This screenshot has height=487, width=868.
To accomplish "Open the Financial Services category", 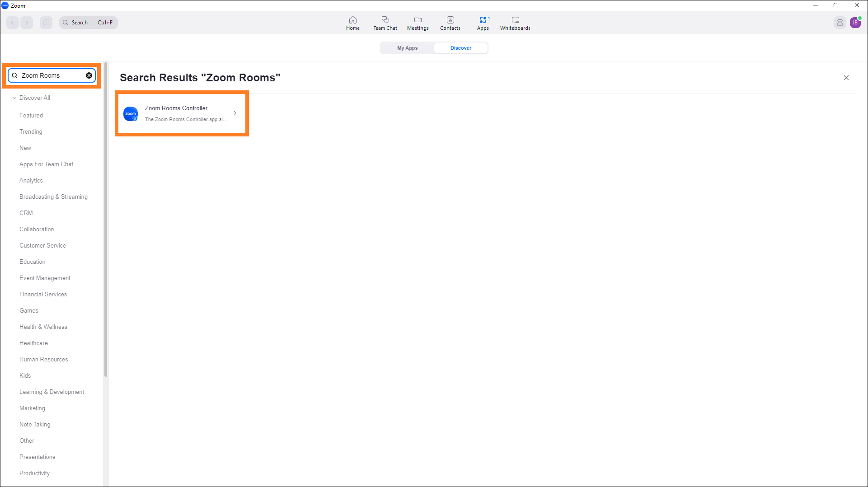I will [43, 294].
